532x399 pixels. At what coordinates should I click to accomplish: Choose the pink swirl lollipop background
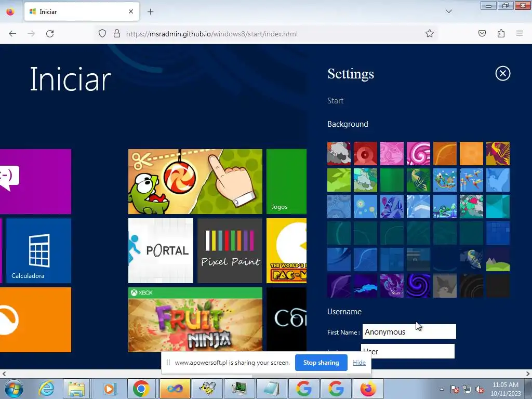[418, 153]
